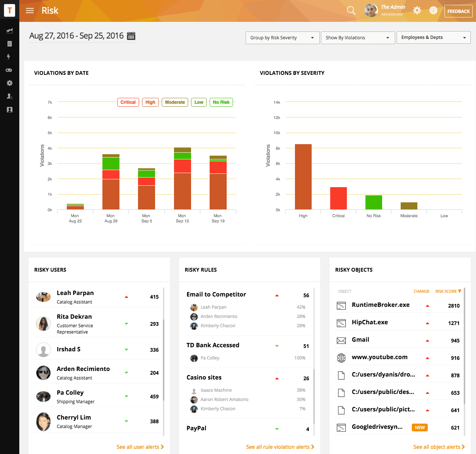Toggle the No Risk legend series
The width and height of the screenshot is (476, 454).
pyautogui.click(x=221, y=102)
